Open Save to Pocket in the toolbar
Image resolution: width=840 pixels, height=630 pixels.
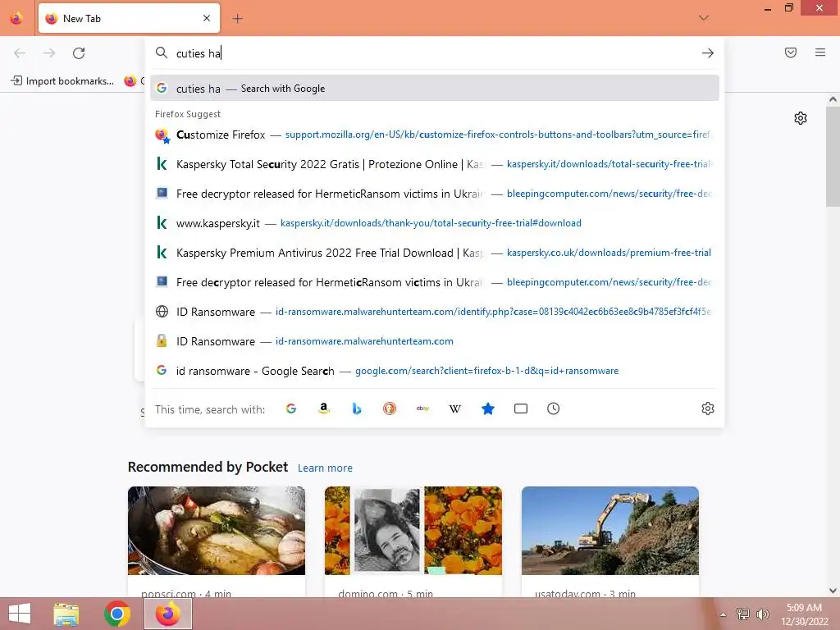pos(791,52)
